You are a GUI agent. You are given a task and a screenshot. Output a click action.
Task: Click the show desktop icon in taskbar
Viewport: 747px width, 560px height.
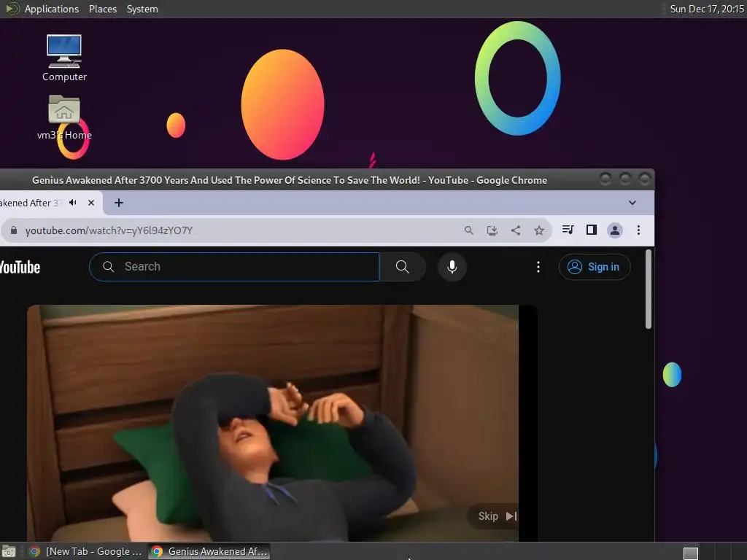coord(9,551)
